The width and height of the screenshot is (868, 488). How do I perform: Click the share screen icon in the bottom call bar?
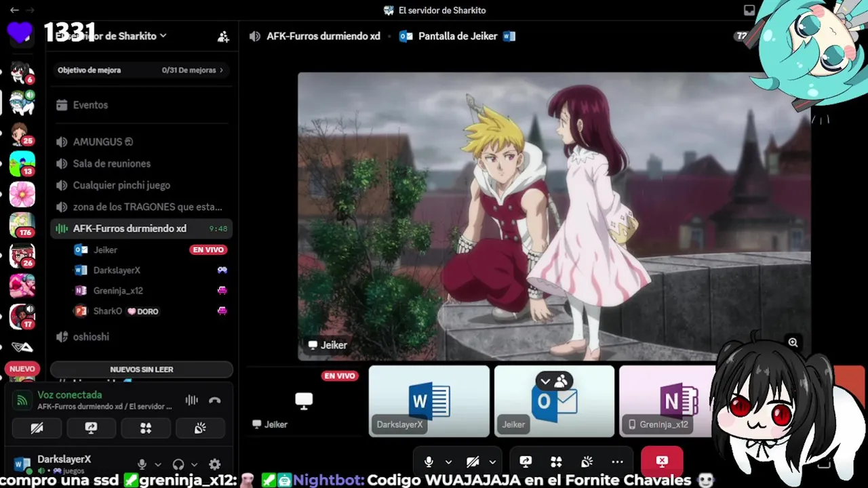click(x=526, y=462)
